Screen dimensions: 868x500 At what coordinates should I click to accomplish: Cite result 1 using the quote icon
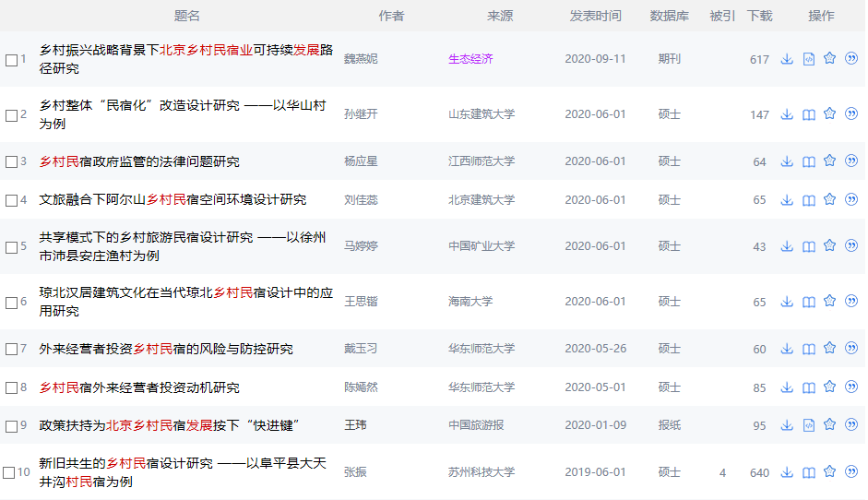click(851, 58)
